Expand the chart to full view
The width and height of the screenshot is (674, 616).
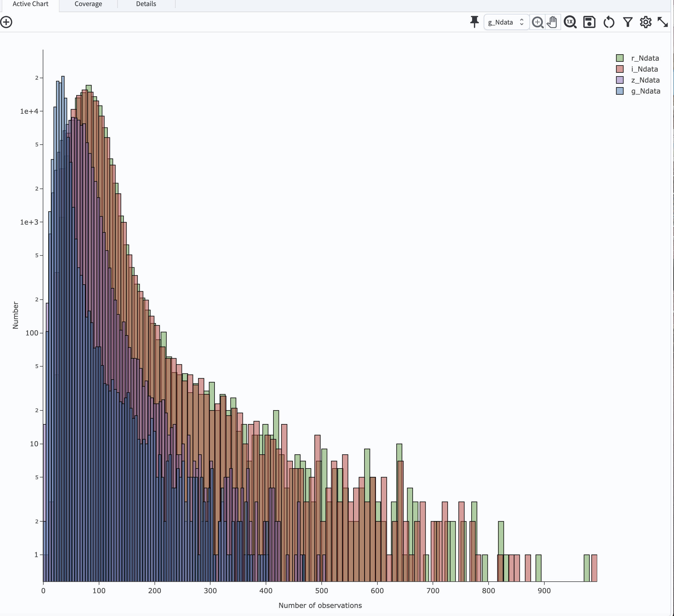[663, 22]
